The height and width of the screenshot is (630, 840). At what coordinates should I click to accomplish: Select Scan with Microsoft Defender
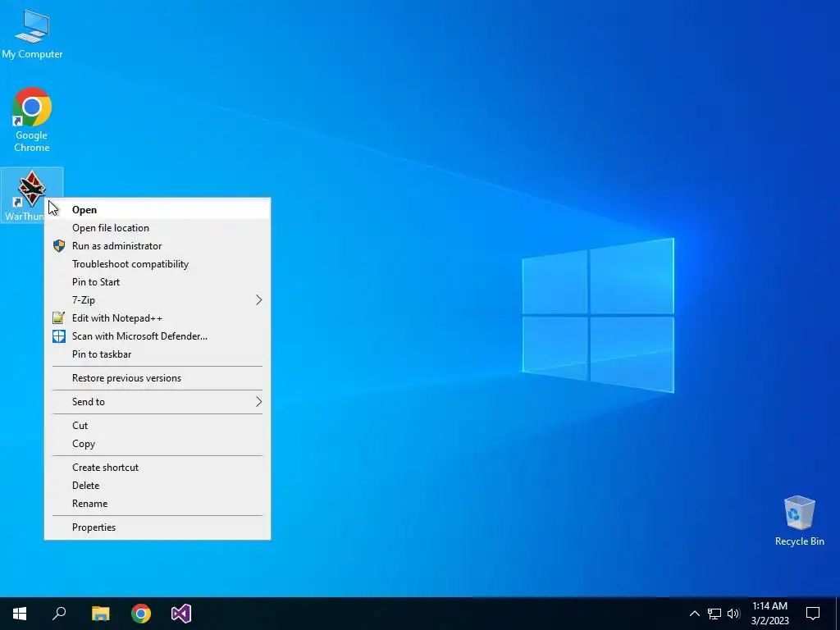point(157,336)
